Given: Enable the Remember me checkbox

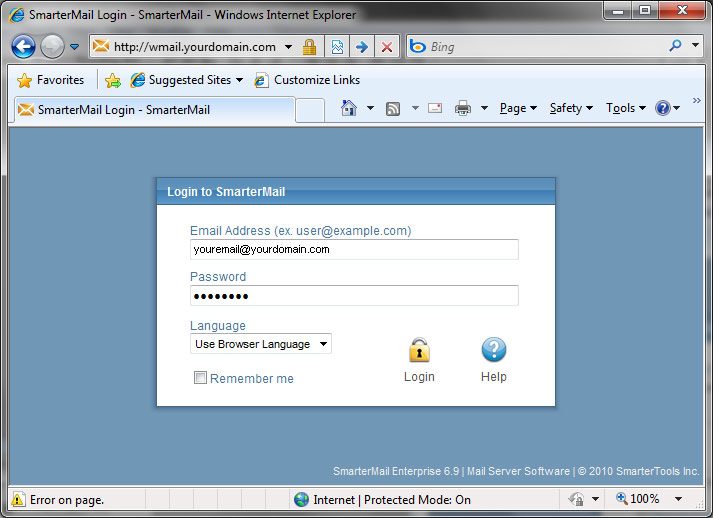Looking at the screenshot, I should (x=200, y=378).
